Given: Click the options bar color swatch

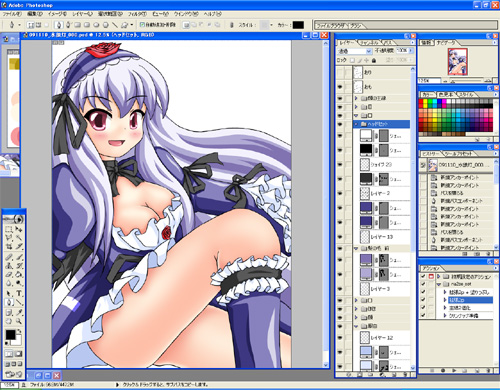Looking at the screenshot, I should [x=298, y=25].
